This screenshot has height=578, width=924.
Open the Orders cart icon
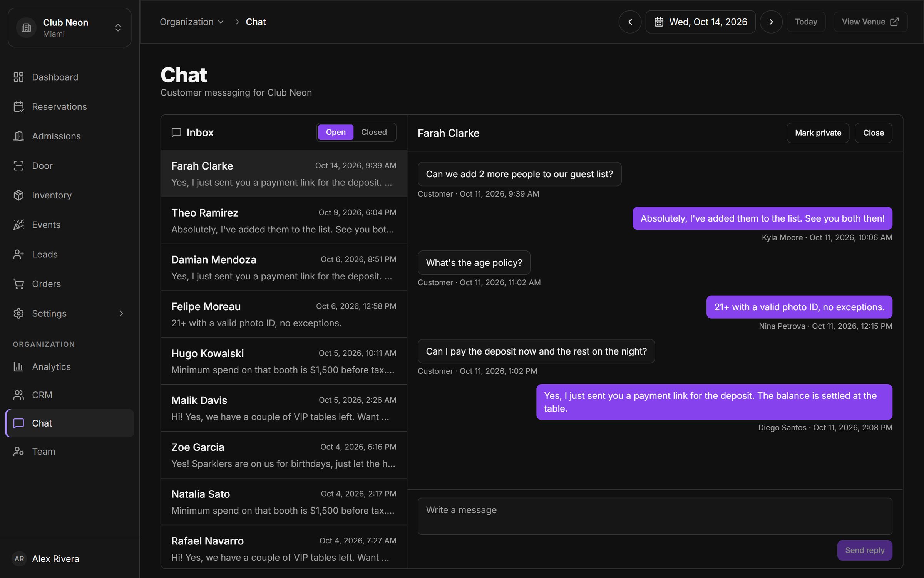(x=18, y=284)
